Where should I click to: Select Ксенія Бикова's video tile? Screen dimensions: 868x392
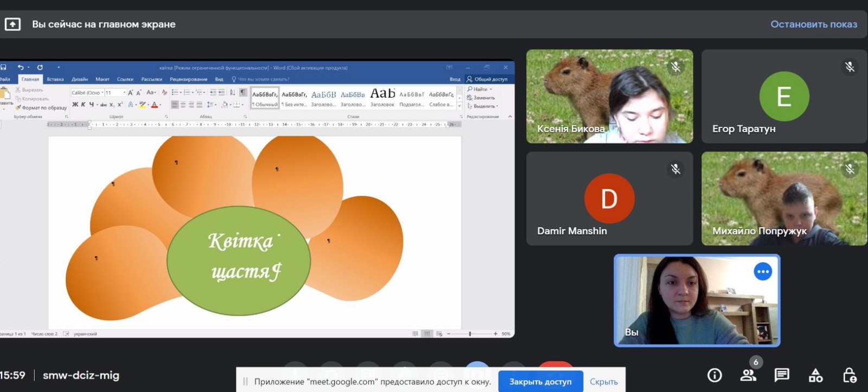coord(609,97)
